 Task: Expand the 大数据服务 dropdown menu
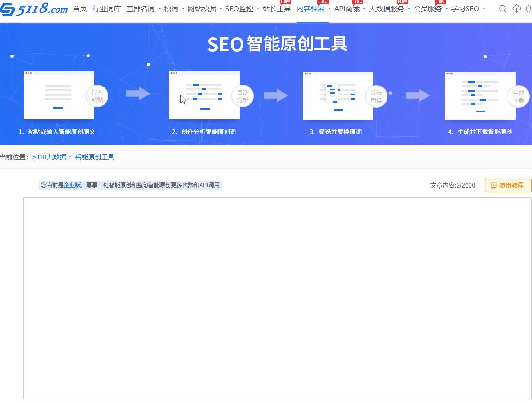click(x=389, y=9)
